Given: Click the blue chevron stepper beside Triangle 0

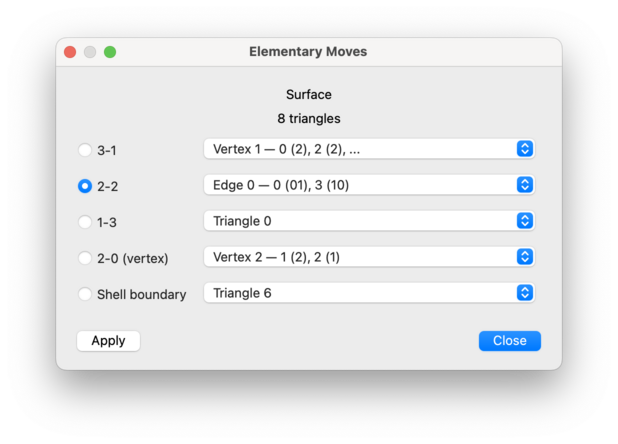Looking at the screenshot, I should 525,221.
